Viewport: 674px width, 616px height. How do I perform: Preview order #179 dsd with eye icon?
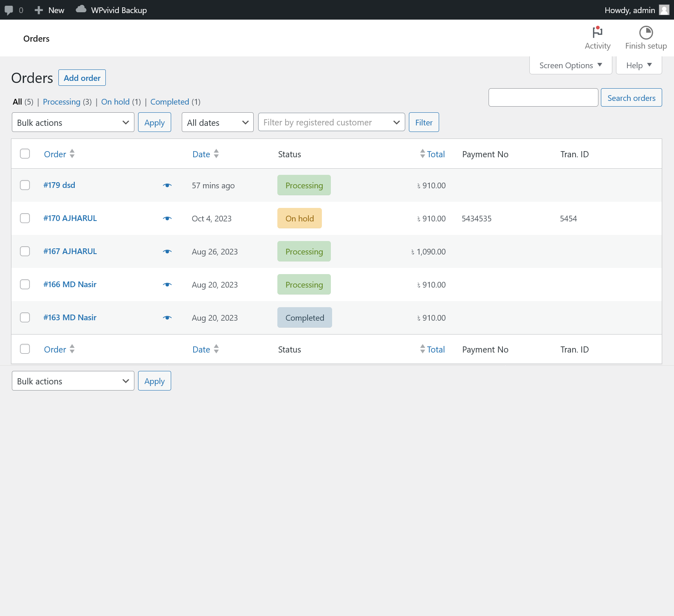click(x=167, y=185)
